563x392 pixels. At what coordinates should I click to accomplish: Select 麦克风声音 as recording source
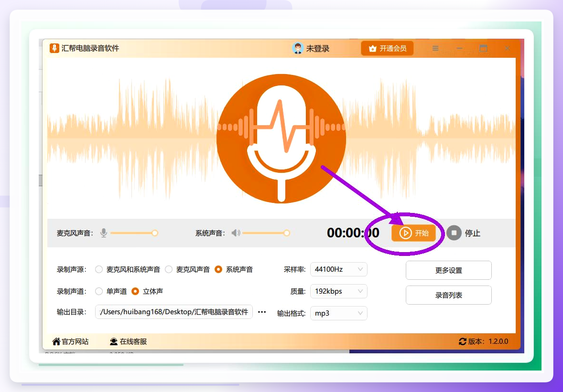pyautogui.click(x=187, y=269)
